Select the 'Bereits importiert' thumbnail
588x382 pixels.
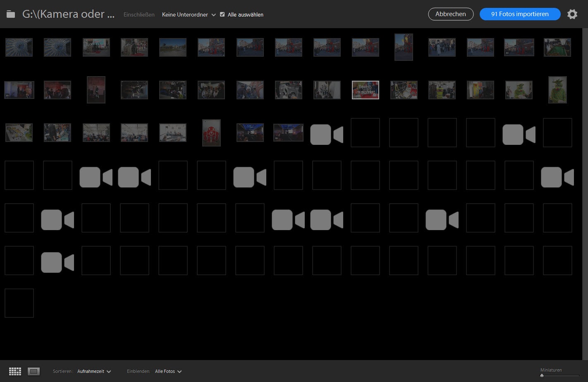[x=365, y=90]
